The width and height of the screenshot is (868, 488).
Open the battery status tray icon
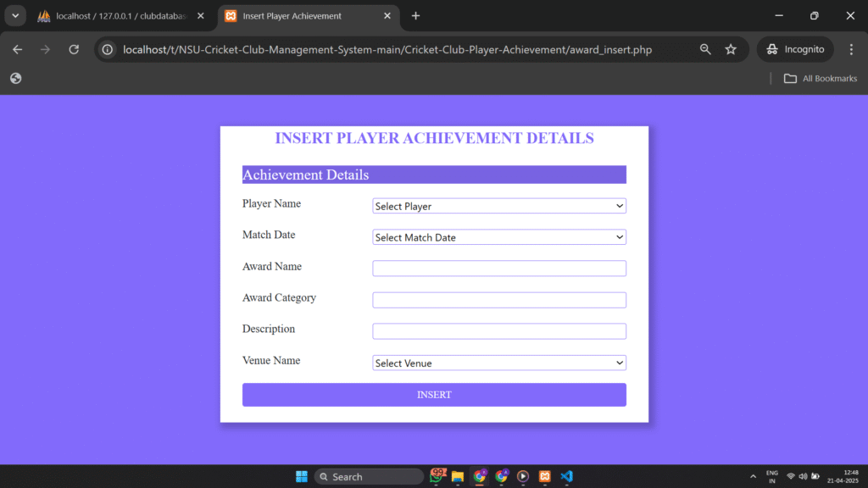coord(815,476)
